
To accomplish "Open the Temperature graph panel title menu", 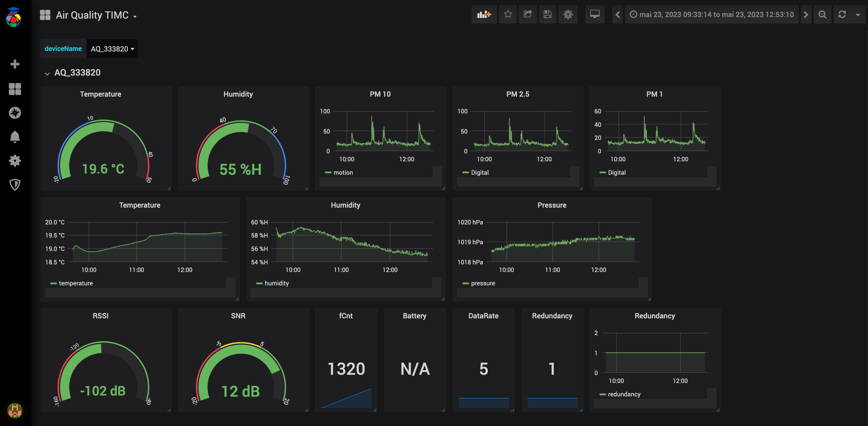I will 139,205.
